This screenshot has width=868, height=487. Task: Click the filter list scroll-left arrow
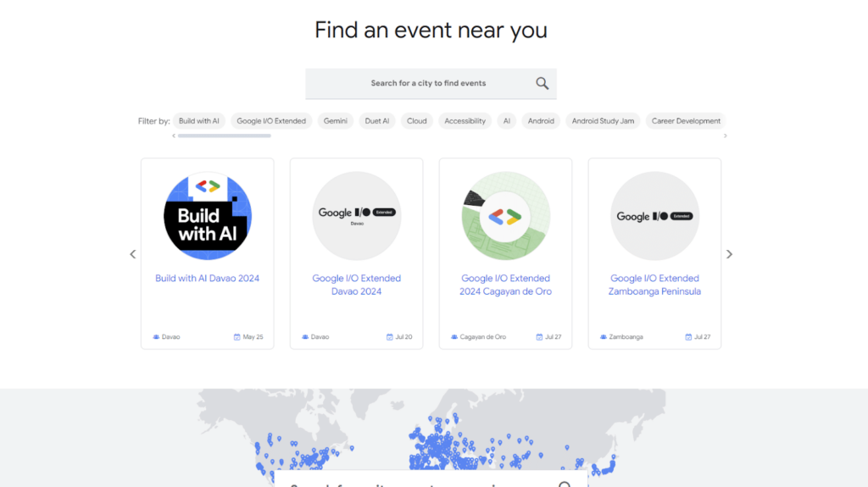(174, 136)
